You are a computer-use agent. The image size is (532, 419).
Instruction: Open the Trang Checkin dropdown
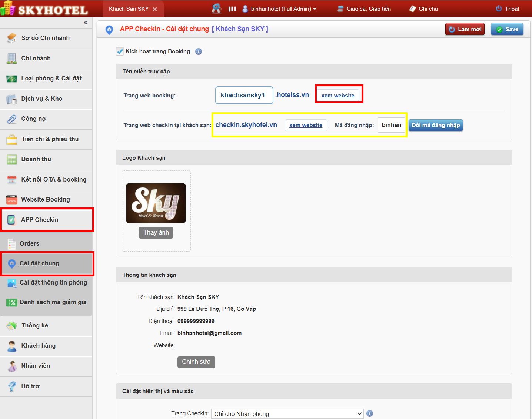pos(287,414)
